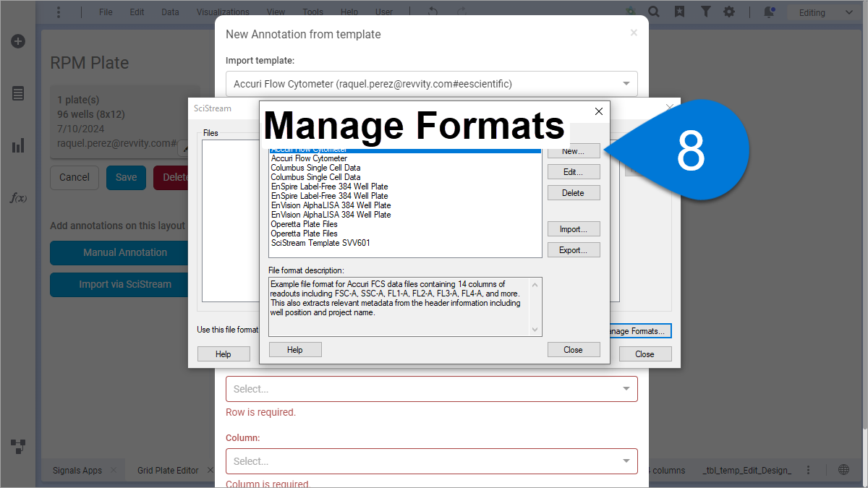Click the 'Row is required.' message
The width and height of the screenshot is (868, 488).
(261, 412)
